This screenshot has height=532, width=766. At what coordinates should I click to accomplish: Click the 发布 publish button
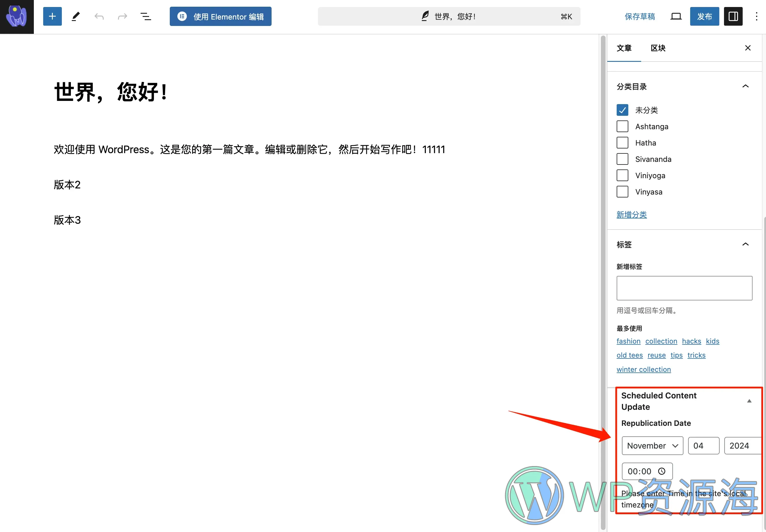point(704,16)
